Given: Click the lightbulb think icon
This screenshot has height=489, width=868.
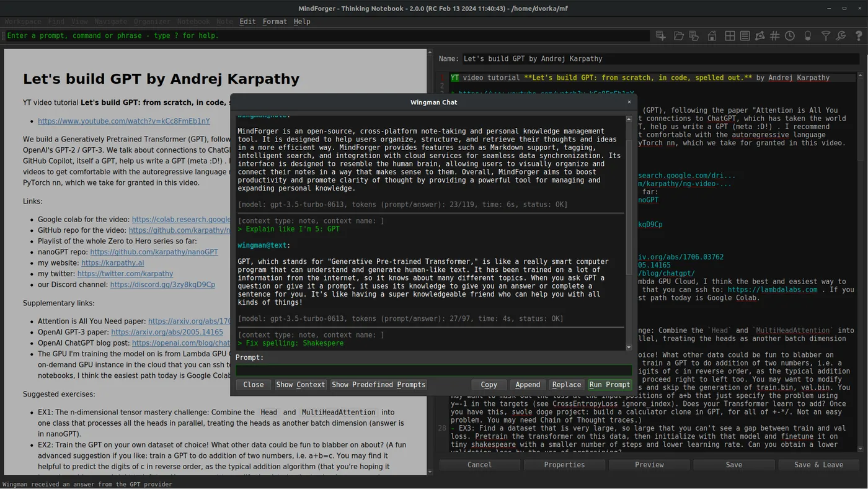Looking at the screenshot, I should [x=808, y=36].
